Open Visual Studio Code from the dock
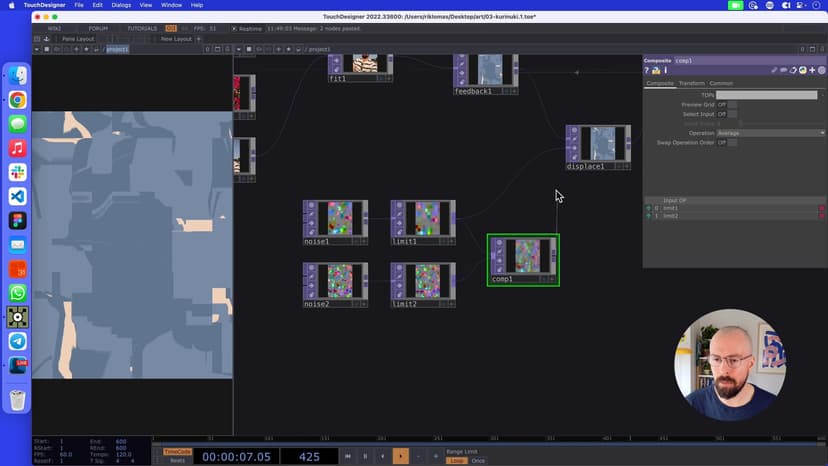Screen dimensions: 828x466 (17, 196)
